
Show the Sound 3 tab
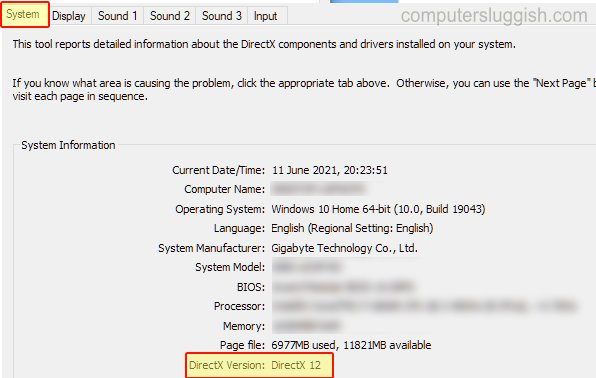pyautogui.click(x=222, y=16)
